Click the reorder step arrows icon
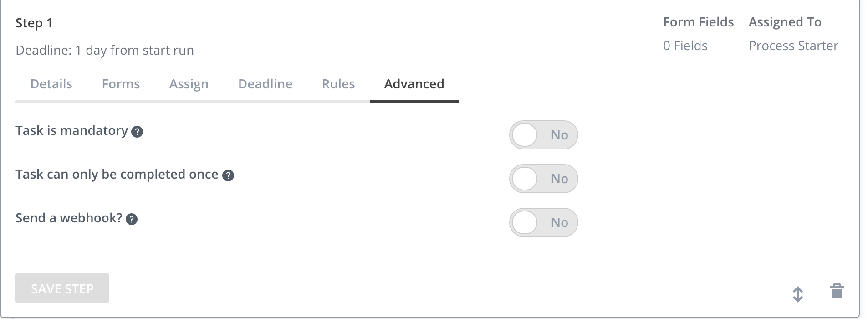This screenshot has width=868, height=319. (798, 295)
